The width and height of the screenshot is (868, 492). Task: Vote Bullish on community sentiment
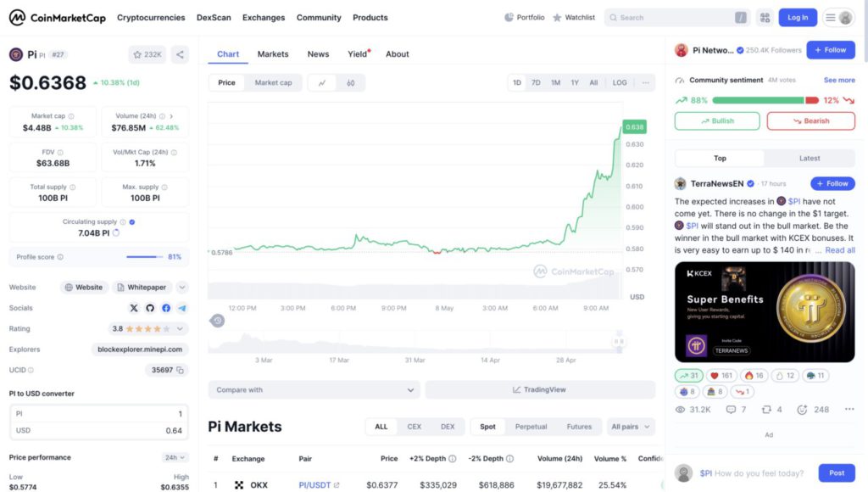coord(717,121)
